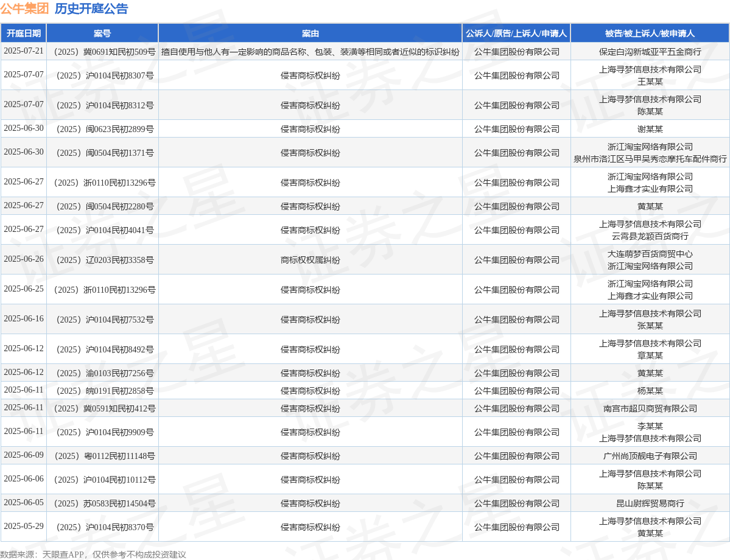This screenshot has width=730, height=560.
Task: Select the 开庭日期 column header
Action: (23, 33)
